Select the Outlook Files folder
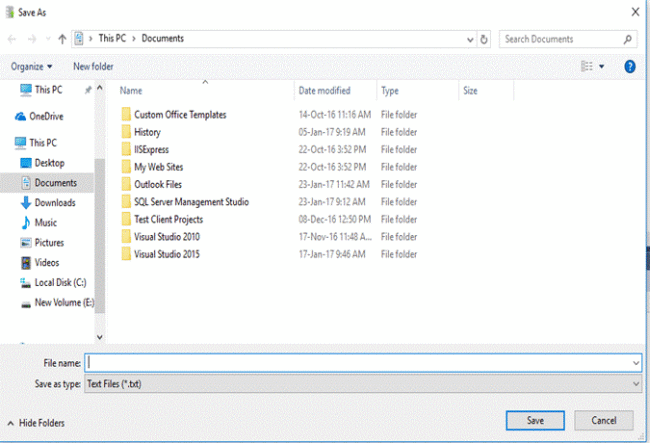 (x=158, y=184)
